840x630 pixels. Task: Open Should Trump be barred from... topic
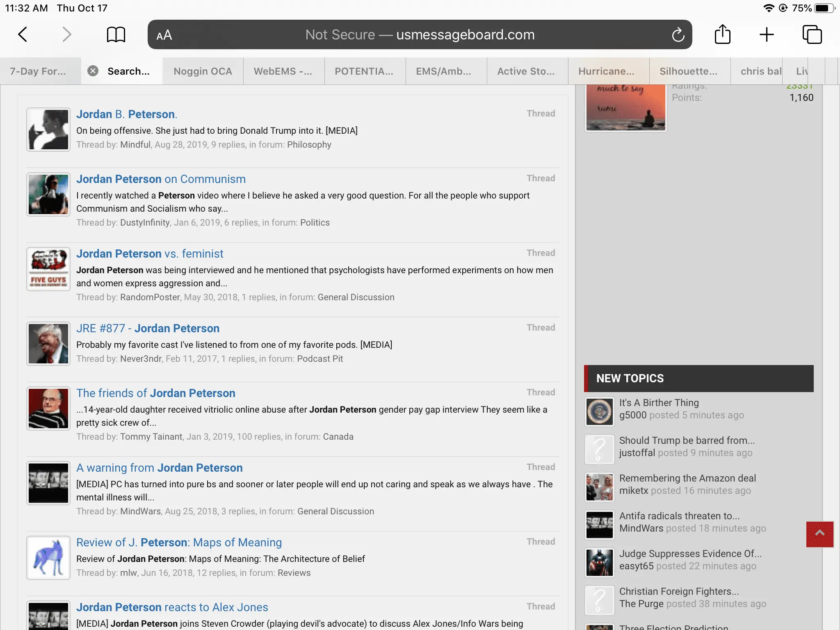[x=687, y=441]
